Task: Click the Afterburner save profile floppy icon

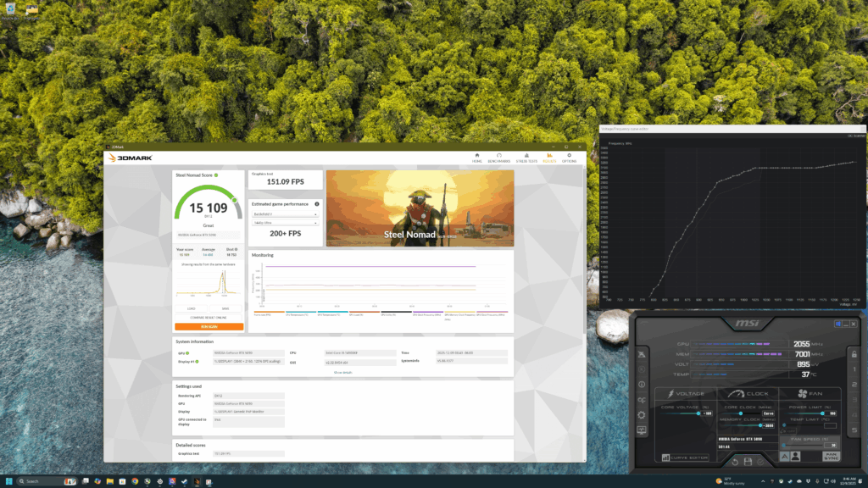Action: click(748, 462)
